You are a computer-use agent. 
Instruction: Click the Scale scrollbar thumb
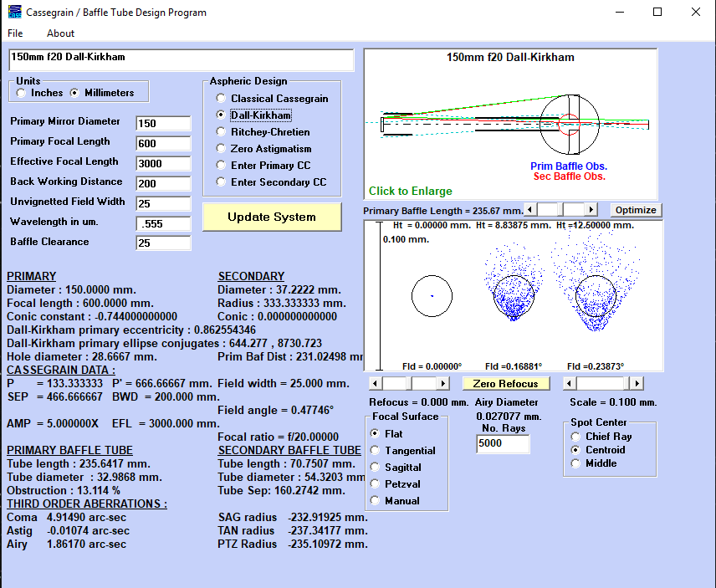point(628,383)
